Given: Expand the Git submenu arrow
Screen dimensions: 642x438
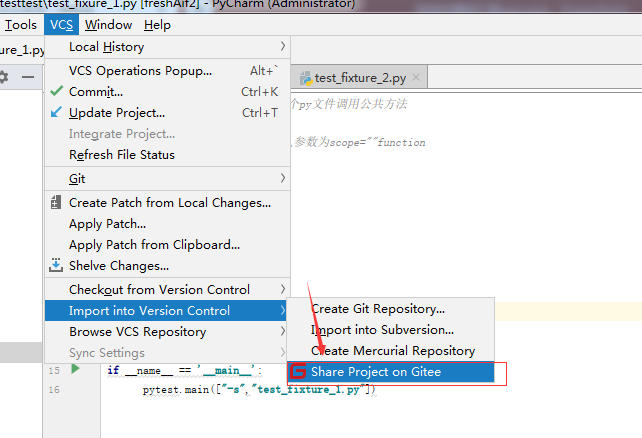Looking at the screenshot, I should (x=283, y=178).
